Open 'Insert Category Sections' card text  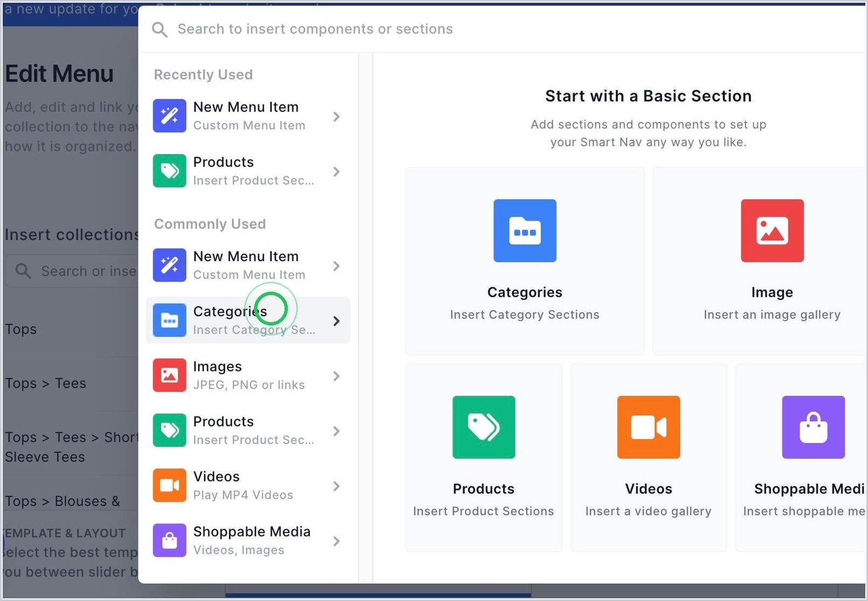click(525, 315)
